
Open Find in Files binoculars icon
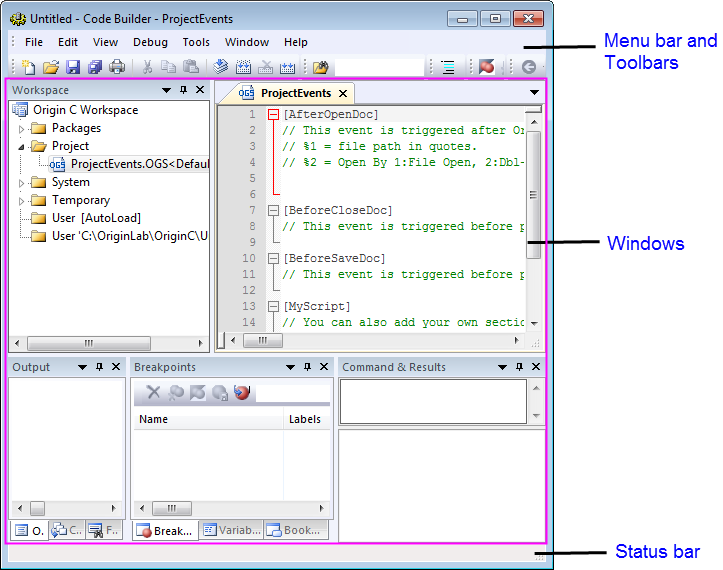[x=321, y=67]
